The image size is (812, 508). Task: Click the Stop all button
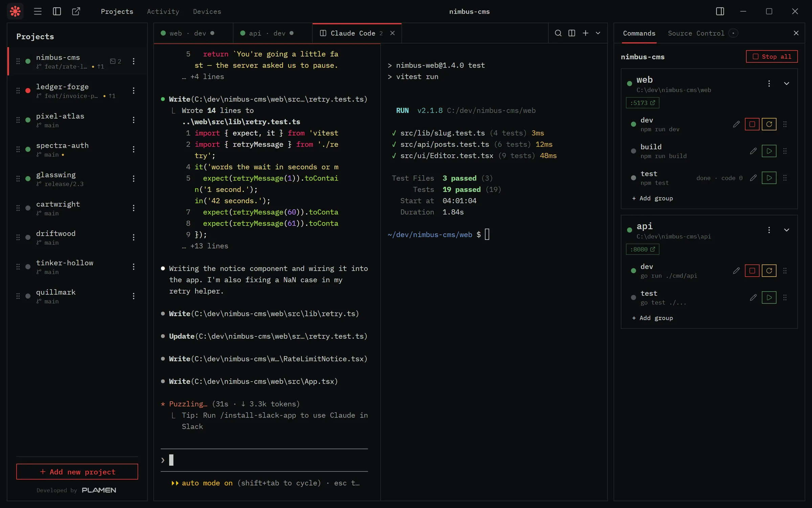pyautogui.click(x=772, y=57)
